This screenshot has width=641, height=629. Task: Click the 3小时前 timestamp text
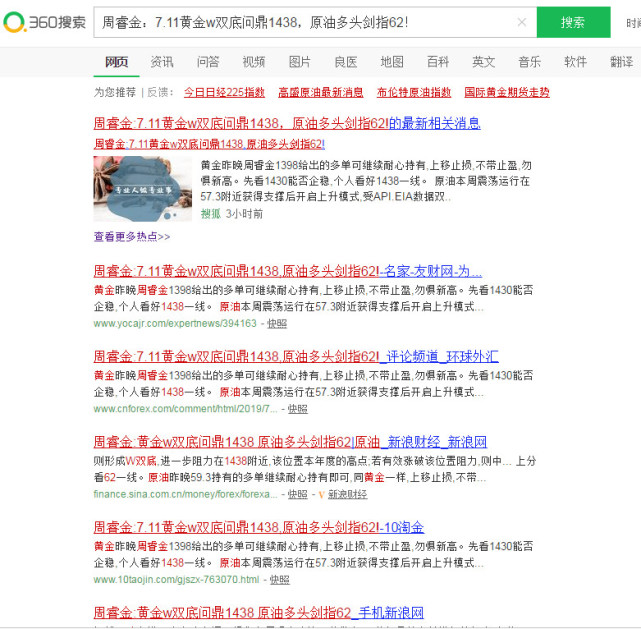[244, 214]
